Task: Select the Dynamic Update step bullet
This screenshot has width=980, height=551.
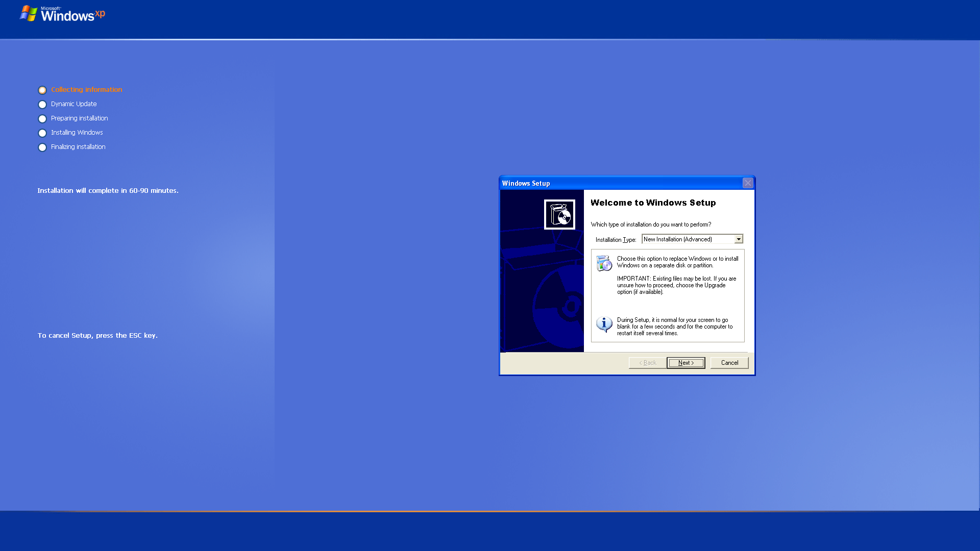Action: point(42,105)
